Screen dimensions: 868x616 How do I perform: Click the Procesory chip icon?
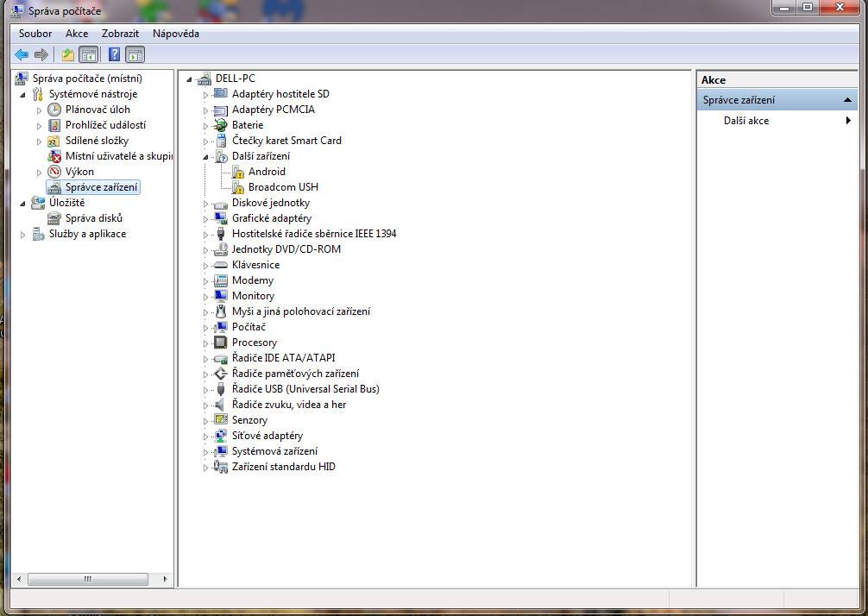point(220,343)
